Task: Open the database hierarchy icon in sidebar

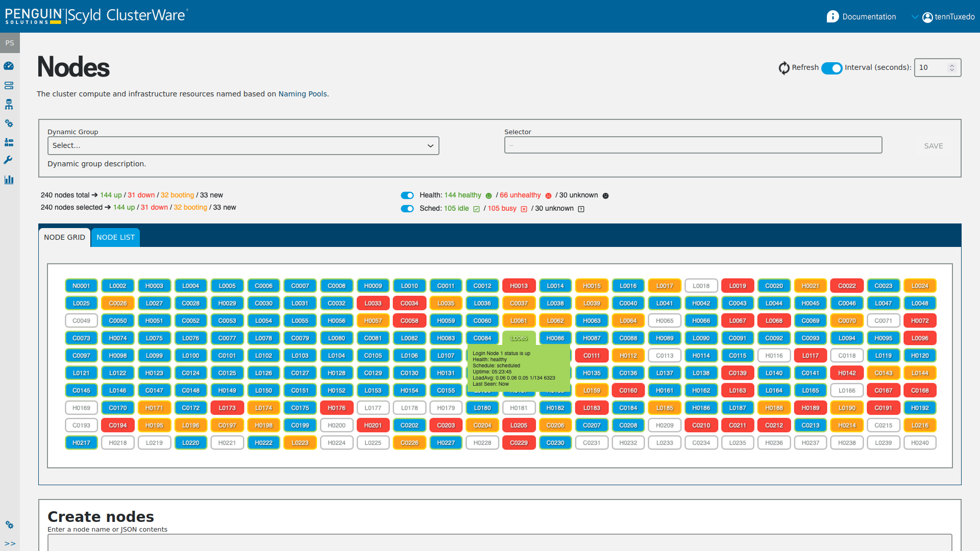Action: pyautogui.click(x=9, y=105)
